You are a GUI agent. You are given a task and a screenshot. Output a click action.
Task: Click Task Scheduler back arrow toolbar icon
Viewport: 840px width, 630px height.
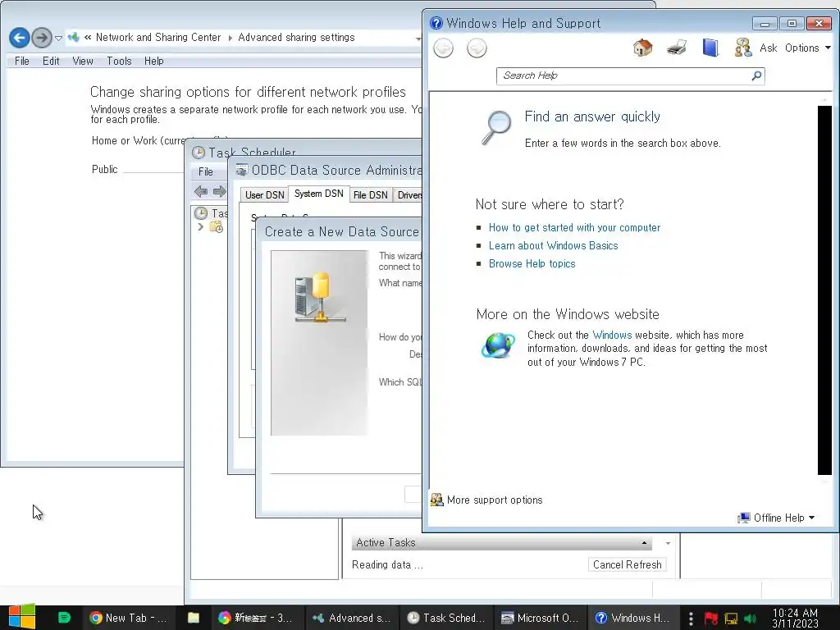(201, 191)
